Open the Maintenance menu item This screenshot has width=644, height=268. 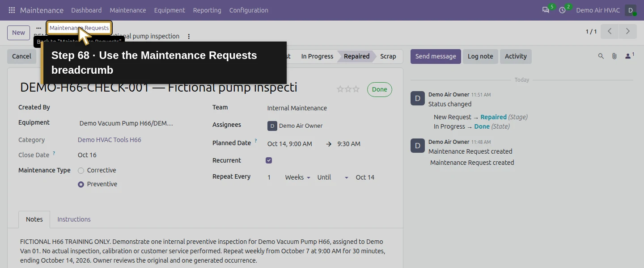(x=128, y=10)
